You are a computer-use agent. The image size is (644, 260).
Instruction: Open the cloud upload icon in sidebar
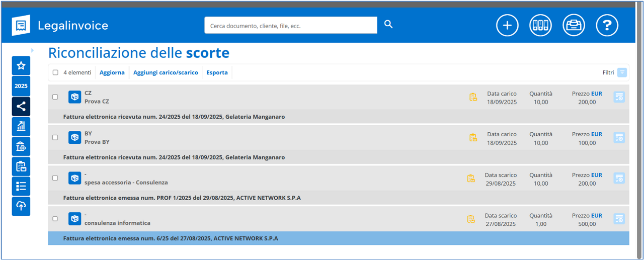click(x=21, y=206)
